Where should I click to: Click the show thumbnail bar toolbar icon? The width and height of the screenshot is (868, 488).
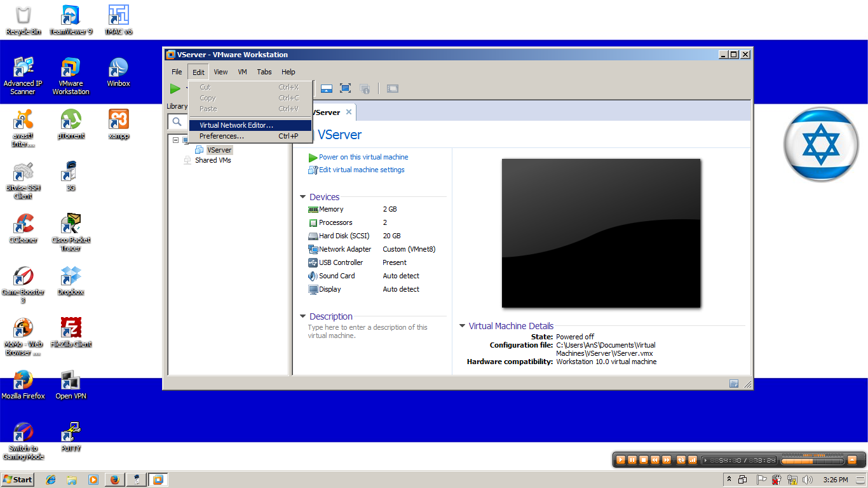tap(327, 88)
